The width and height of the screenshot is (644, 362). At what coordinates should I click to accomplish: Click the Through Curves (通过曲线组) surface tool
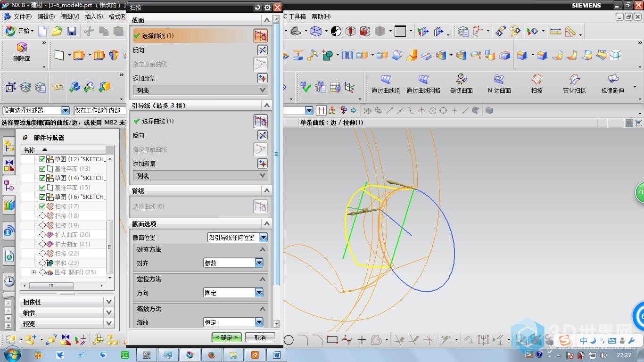coord(386,85)
